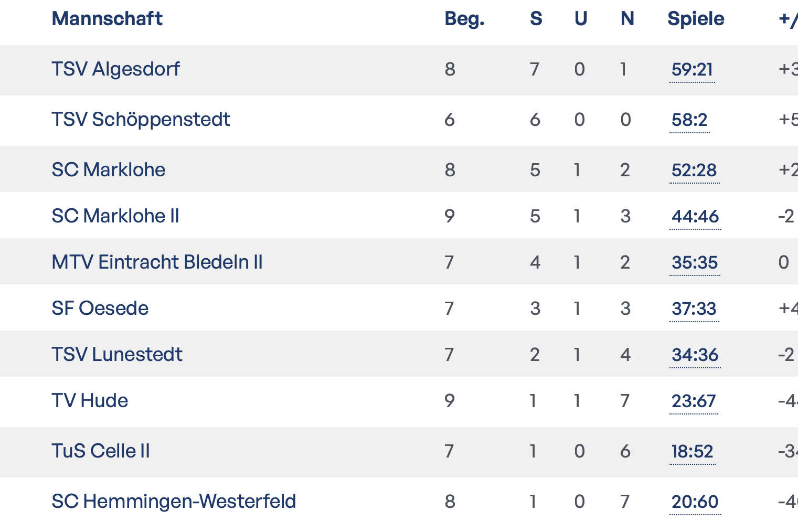Open the 58:2 score link for TSV Schöppenstedt
The width and height of the screenshot is (798, 532).
coord(689,120)
